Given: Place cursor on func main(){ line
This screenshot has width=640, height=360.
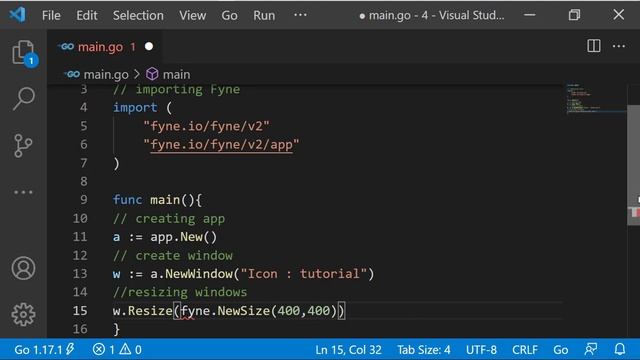Looking at the screenshot, I should [x=157, y=200].
